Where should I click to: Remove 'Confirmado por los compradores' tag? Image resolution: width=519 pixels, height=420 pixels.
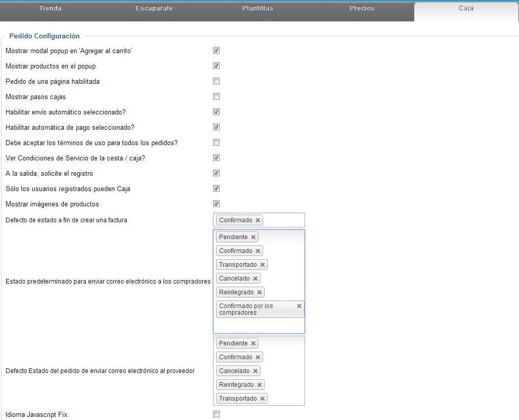click(299, 306)
